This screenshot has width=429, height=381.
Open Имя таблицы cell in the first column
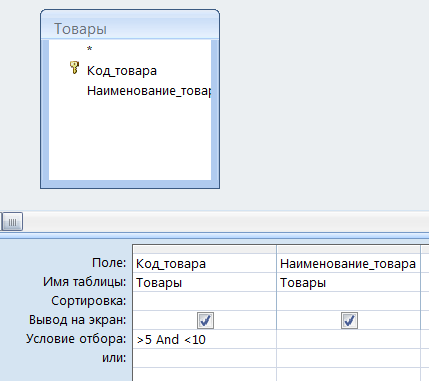click(205, 283)
